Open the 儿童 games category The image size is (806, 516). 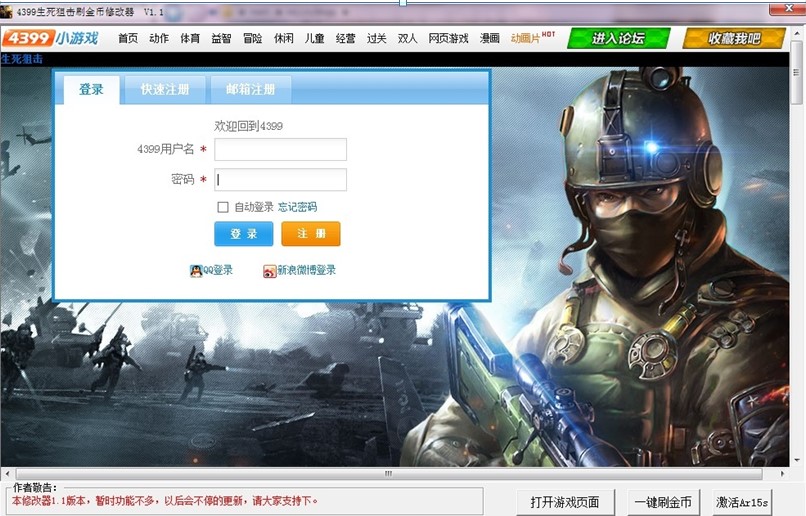(x=314, y=38)
